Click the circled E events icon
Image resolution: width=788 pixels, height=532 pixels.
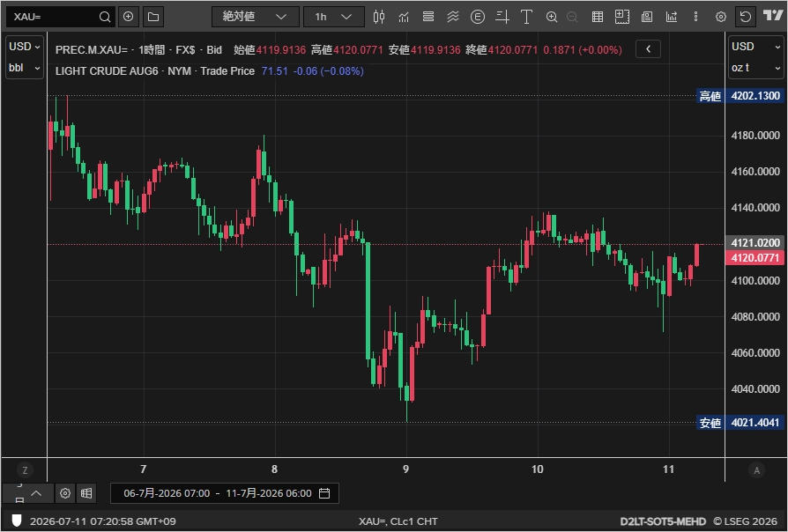click(x=478, y=17)
